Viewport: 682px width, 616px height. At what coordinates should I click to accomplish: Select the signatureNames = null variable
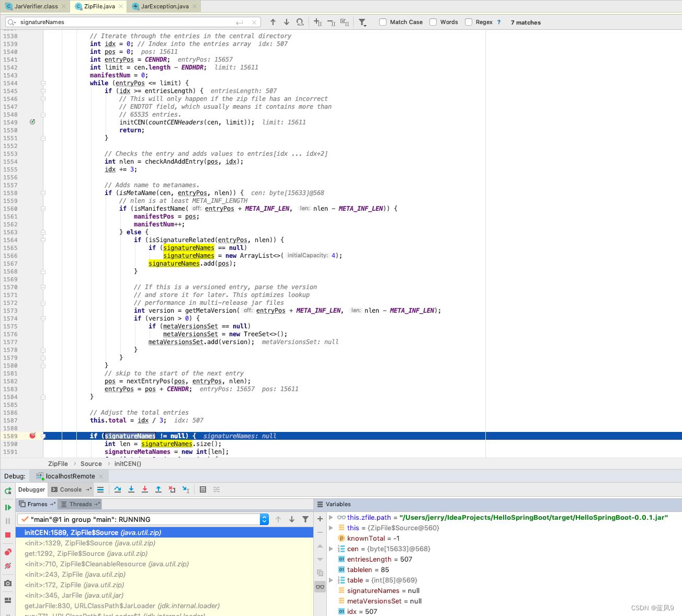pyautogui.click(x=383, y=590)
